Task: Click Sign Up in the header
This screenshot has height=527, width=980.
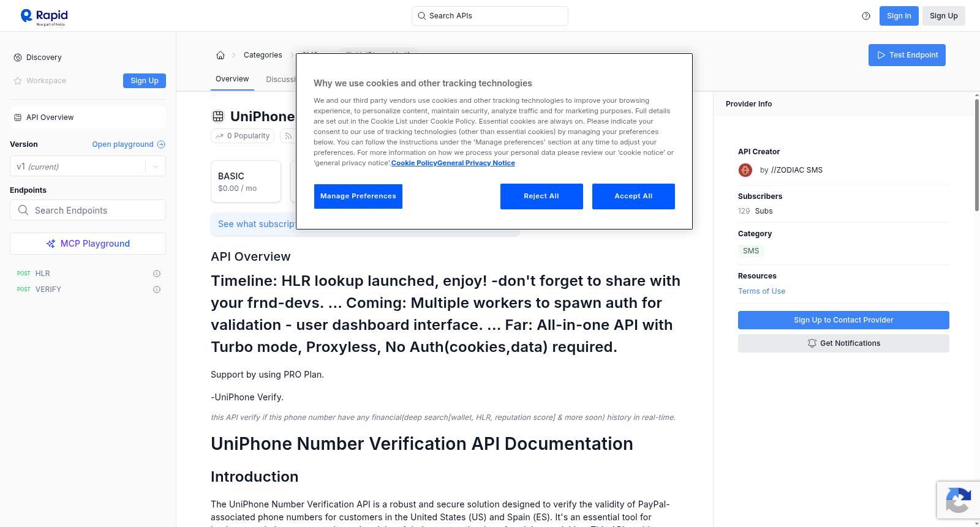Action: click(x=944, y=16)
